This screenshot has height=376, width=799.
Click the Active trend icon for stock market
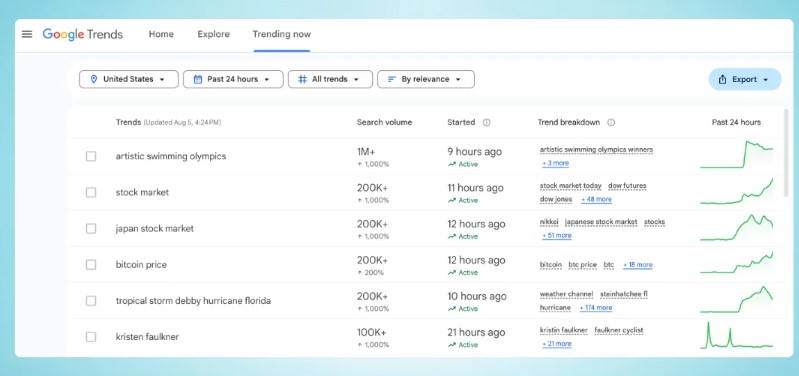[451, 200]
